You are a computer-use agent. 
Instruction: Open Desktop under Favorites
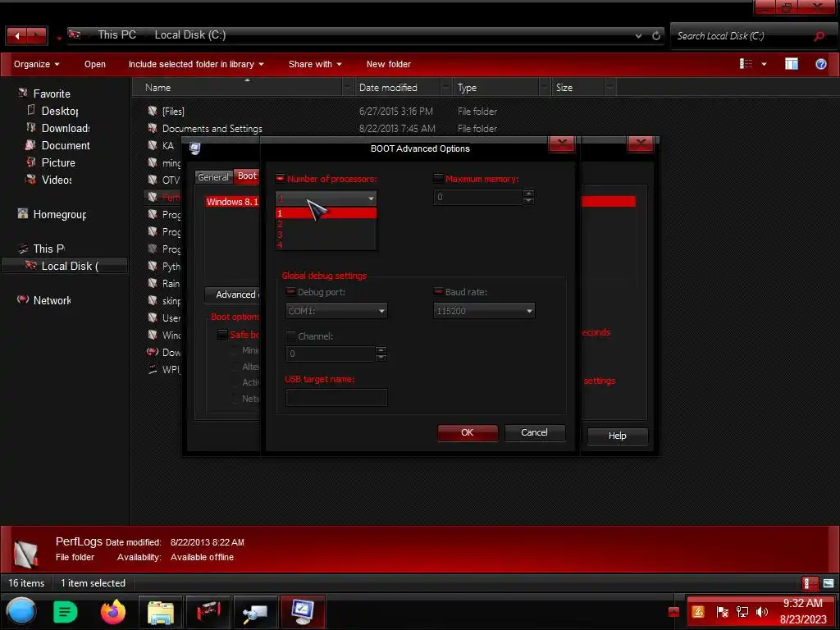pos(60,111)
